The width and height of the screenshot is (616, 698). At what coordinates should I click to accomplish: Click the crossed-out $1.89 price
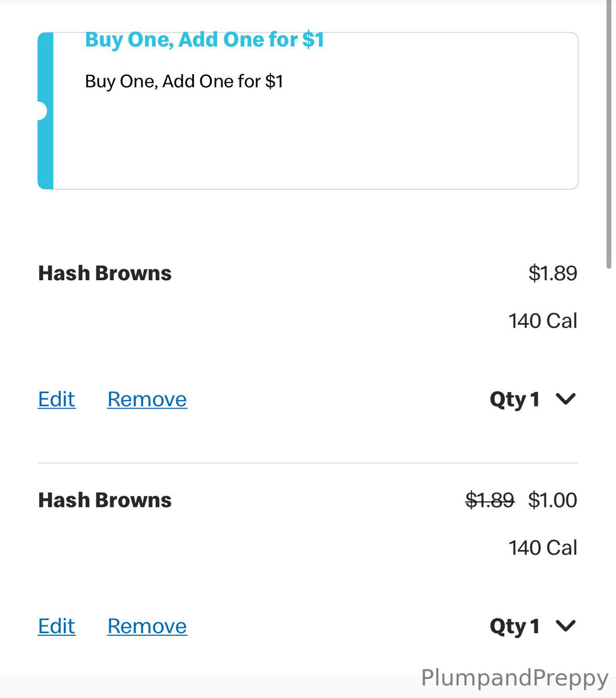(x=490, y=500)
